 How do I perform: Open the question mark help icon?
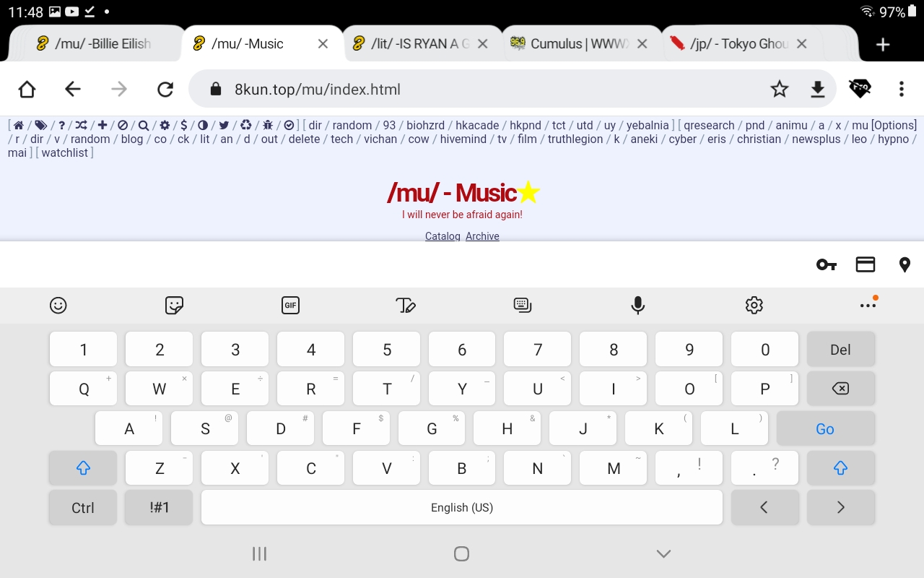[x=62, y=125]
